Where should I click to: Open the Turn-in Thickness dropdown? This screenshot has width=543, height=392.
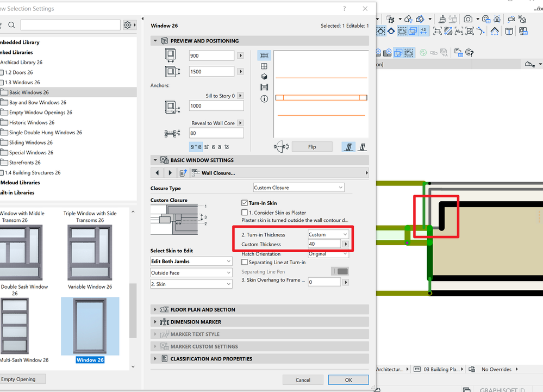click(x=328, y=234)
